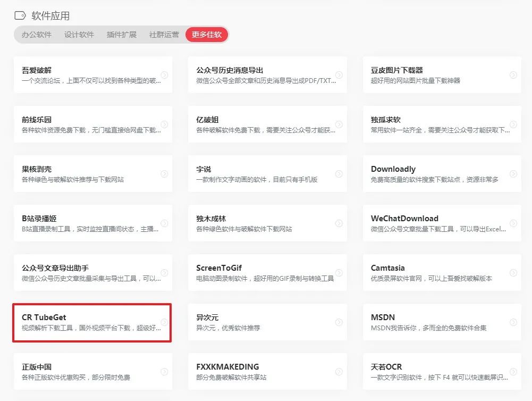Open the 亿破姐 title link
Screen dimensions: 532x401
[x=207, y=120]
